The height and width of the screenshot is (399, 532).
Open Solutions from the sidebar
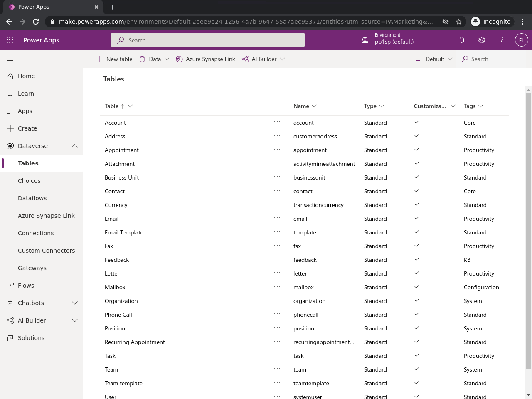31,338
